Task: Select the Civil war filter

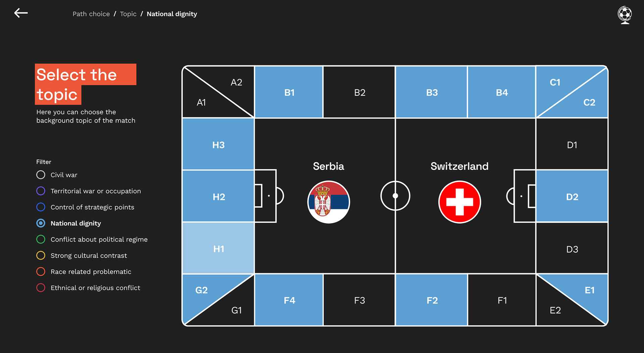Action: (x=57, y=175)
